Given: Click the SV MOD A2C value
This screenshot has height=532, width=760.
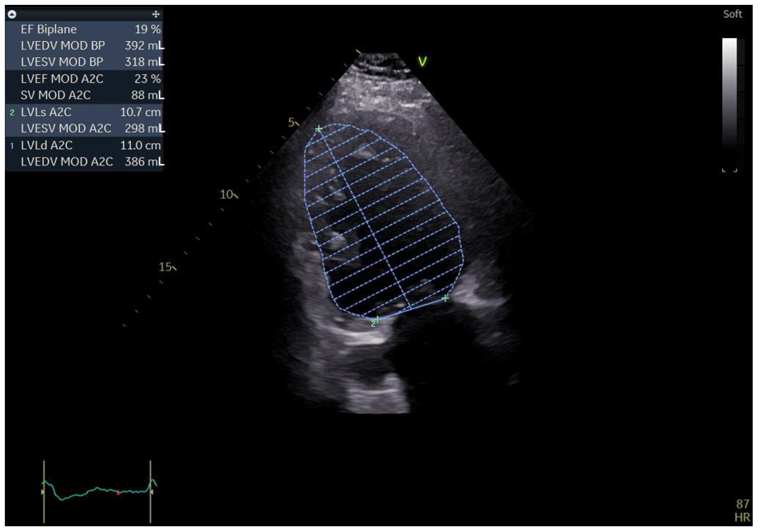Looking at the screenshot, I should coord(147,95).
